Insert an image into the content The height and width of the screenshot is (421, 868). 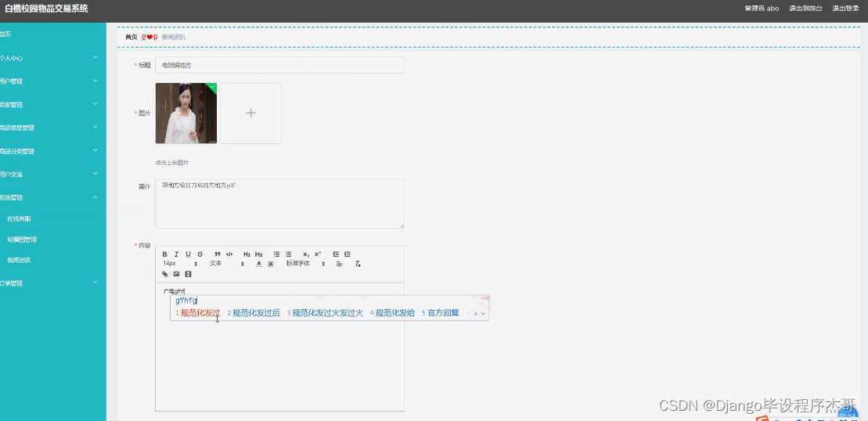click(177, 274)
